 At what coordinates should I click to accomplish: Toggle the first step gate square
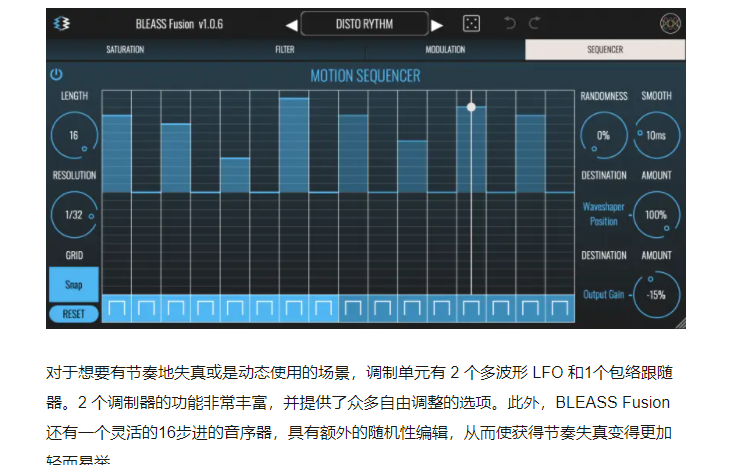coord(117,308)
